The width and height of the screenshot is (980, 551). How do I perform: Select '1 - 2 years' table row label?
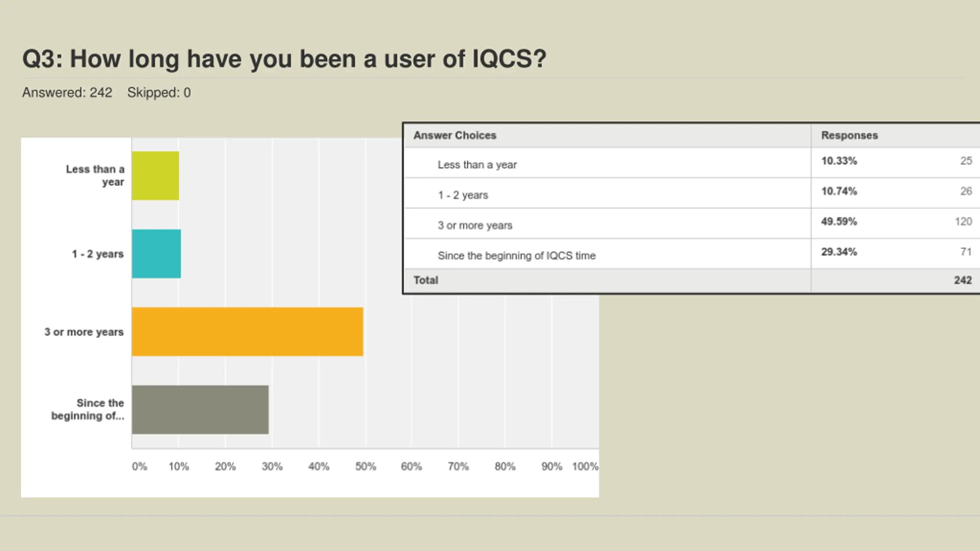tap(463, 195)
